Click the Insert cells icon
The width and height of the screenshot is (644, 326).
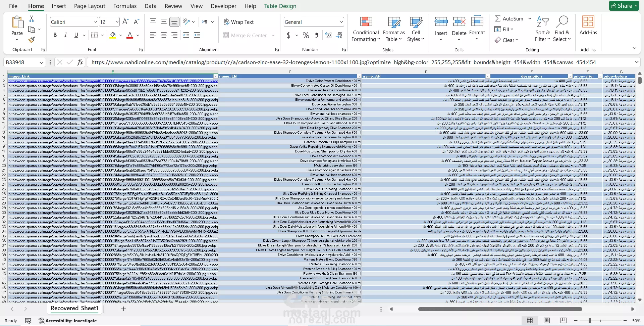(441, 22)
